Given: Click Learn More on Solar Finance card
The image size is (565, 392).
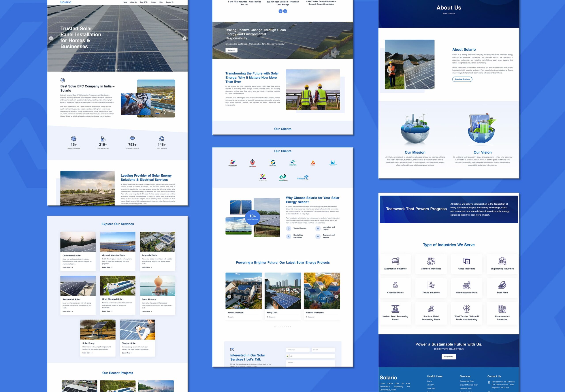Looking at the screenshot, I should 147,312.
